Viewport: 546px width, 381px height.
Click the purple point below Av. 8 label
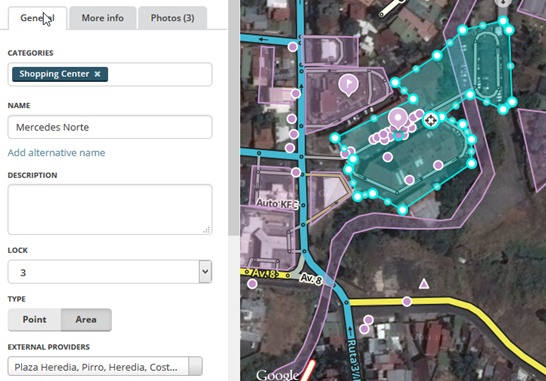tap(252, 284)
